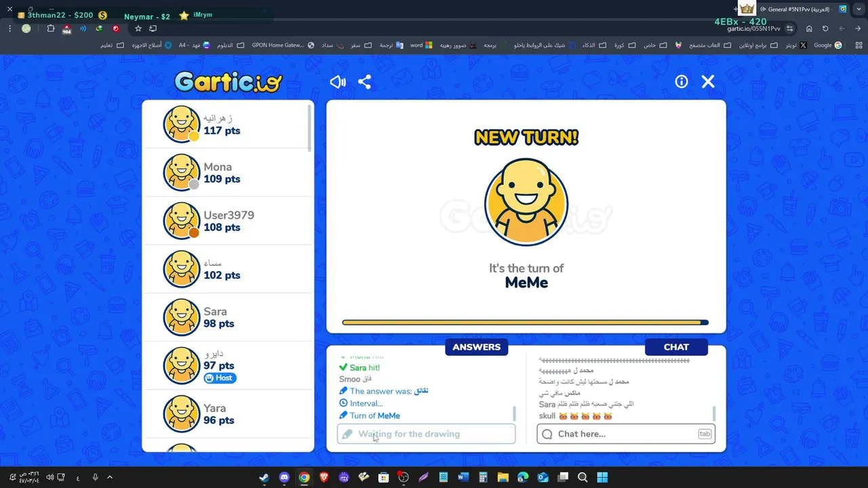Show hidden system tray icons

click(x=110, y=477)
